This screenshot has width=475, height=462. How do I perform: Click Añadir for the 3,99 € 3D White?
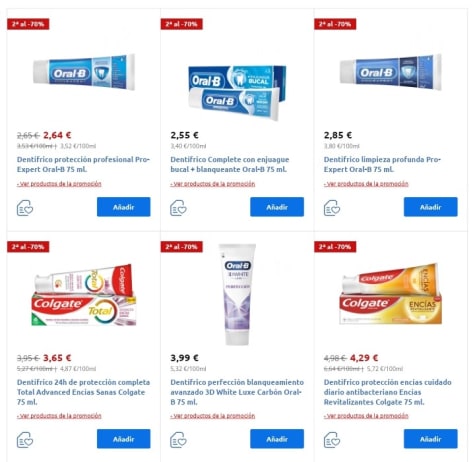277,439
